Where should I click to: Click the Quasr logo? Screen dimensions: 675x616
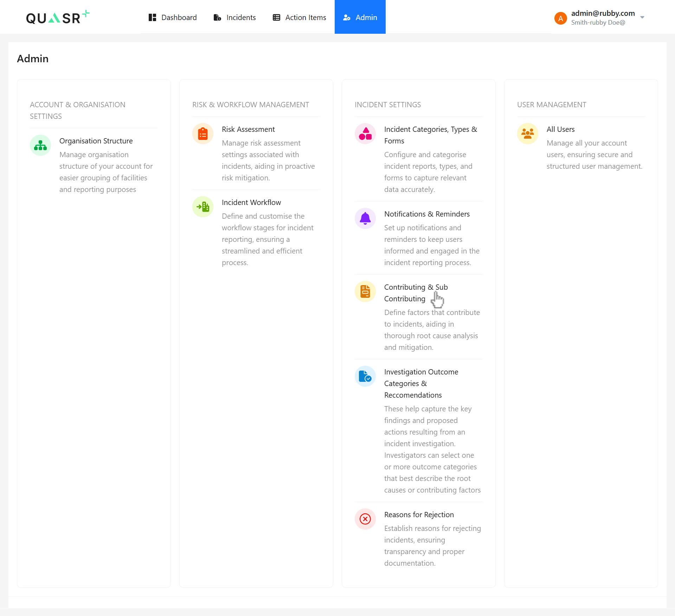click(58, 17)
